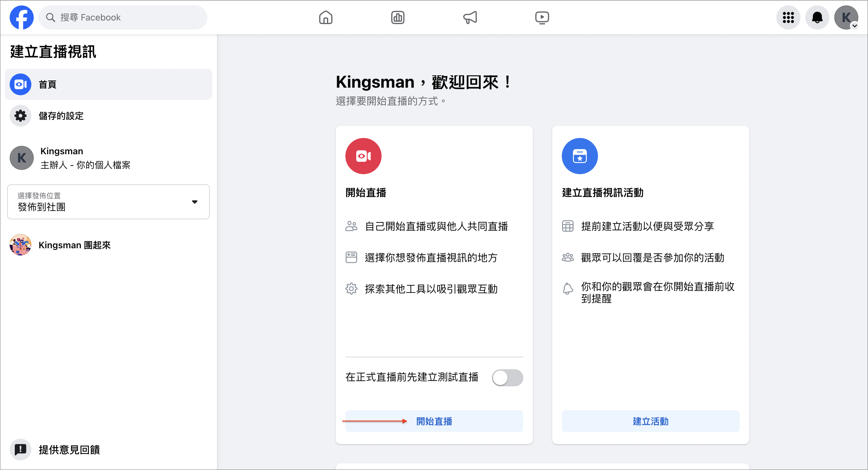Open 儲存的設定 in the sidebar
The width and height of the screenshot is (868, 470).
coord(108,116)
